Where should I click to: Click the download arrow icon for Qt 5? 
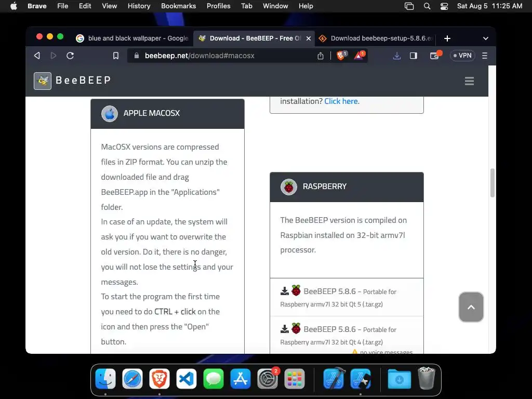click(x=285, y=291)
